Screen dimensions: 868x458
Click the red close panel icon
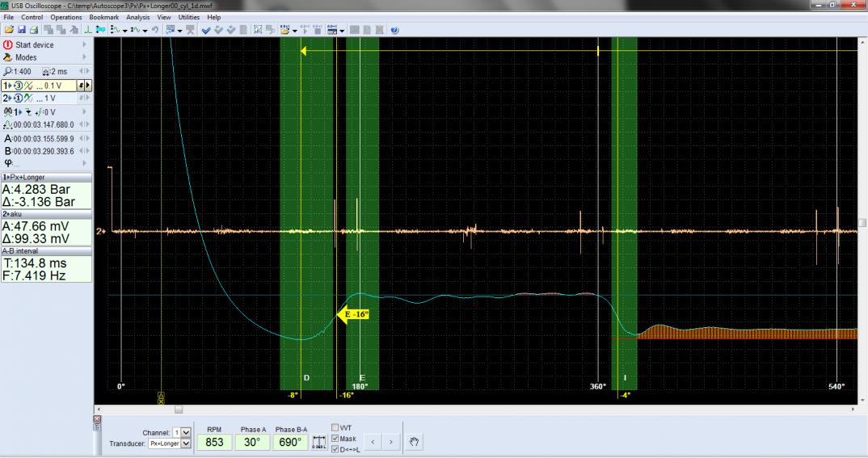point(99,419)
